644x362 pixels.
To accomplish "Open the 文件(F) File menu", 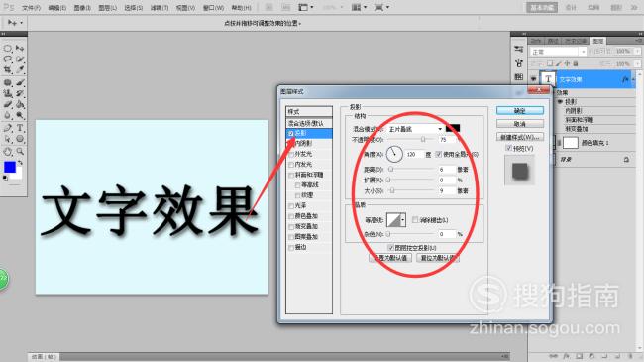I will tap(31, 8).
